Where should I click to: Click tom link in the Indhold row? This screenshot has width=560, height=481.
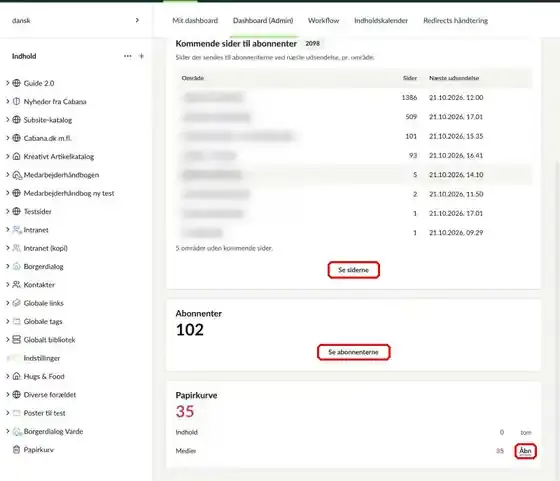pos(526,432)
